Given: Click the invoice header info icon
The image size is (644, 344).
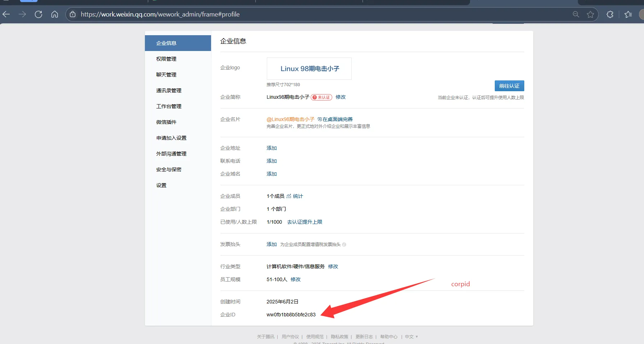Looking at the screenshot, I should point(344,245).
